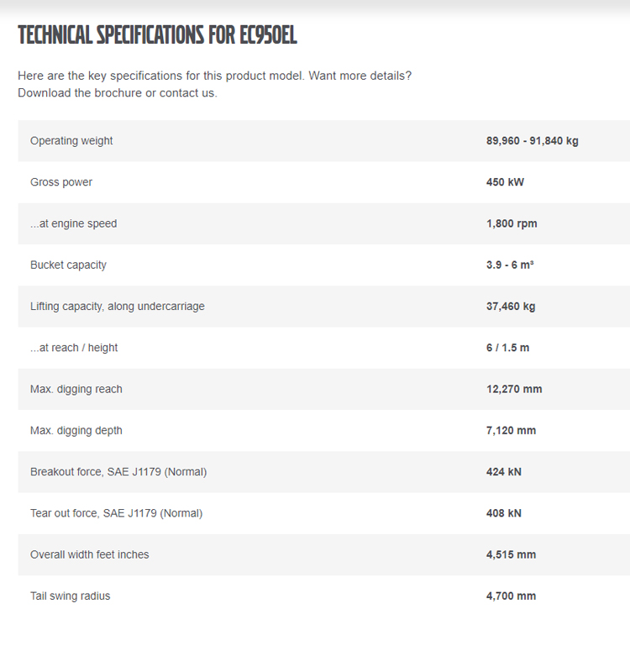Click the 89,960 - 91,840 kg value
Viewport: 630px width, 672px height.
coord(532,141)
